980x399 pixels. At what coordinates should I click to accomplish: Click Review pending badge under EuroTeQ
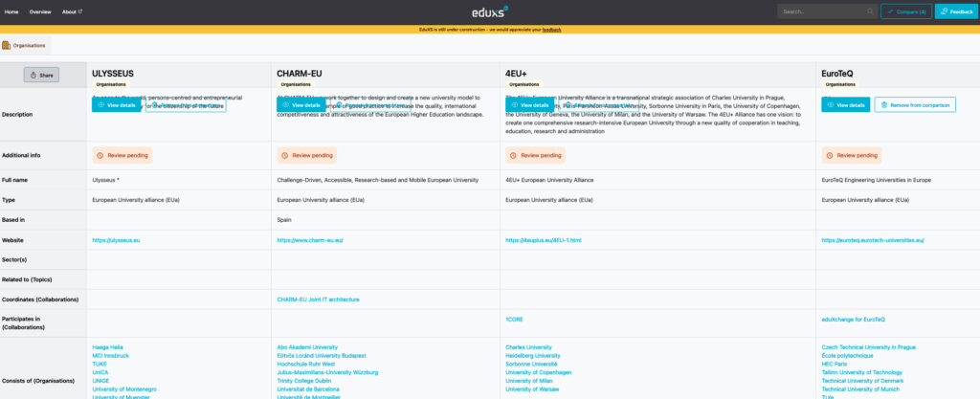(851, 155)
